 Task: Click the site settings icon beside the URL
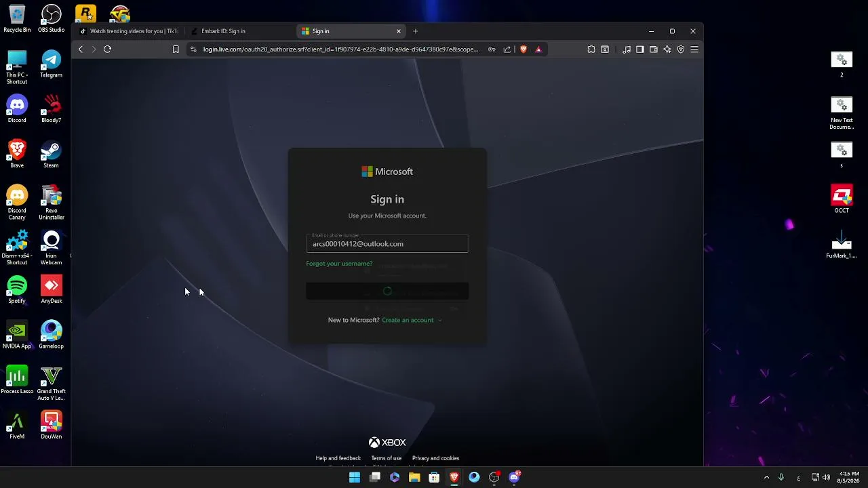click(193, 49)
